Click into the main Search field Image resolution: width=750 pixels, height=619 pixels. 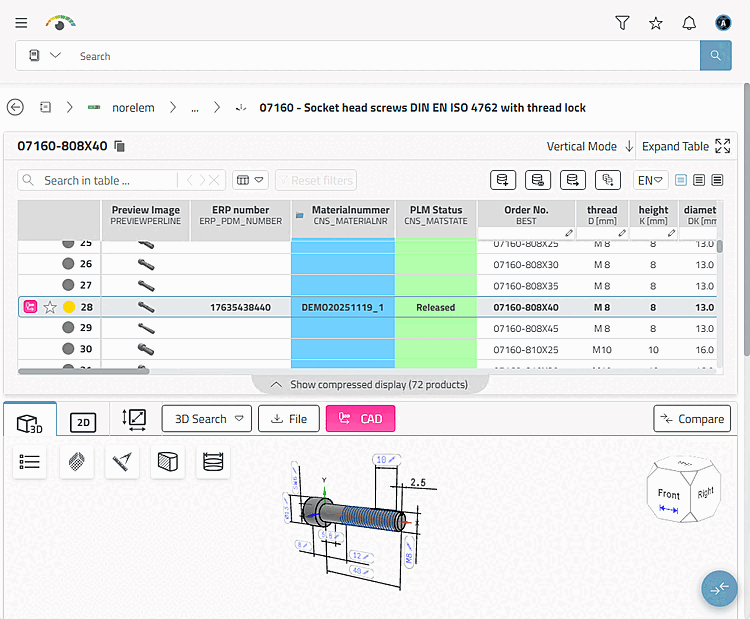[x=385, y=56]
